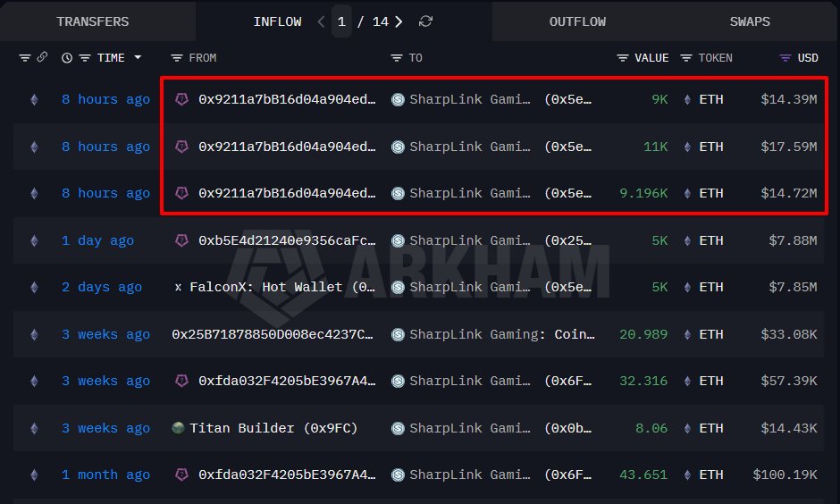Open the OUTFLOW tab
This screenshot has height=504, width=840.
pyautogui.click(x=577, y=21)
